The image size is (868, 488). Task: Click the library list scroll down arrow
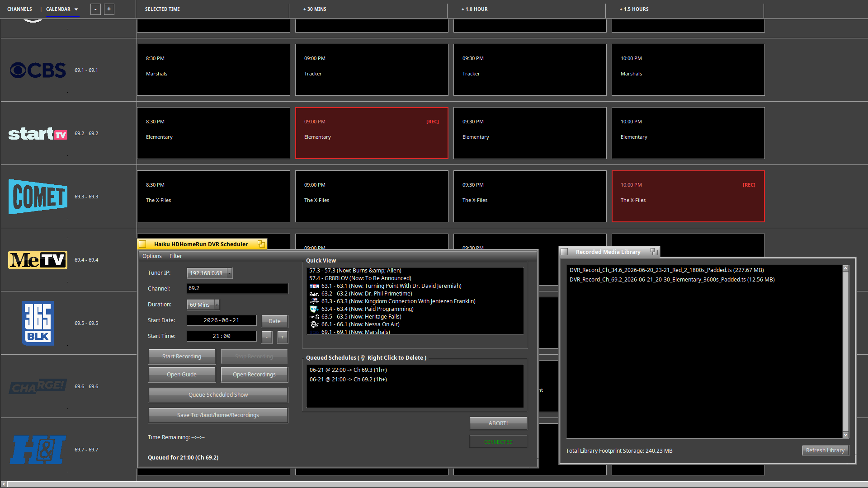click(845, 435)
